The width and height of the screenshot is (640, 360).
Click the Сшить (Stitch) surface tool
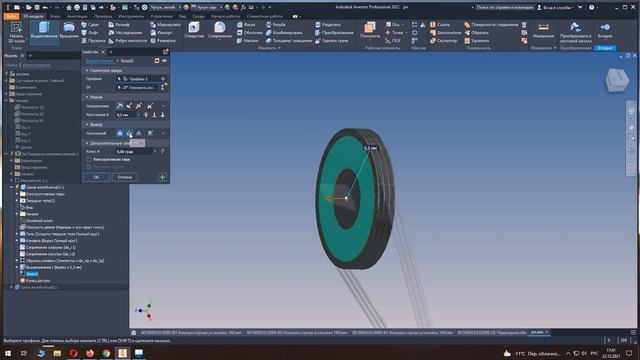[x=440, y=24]
